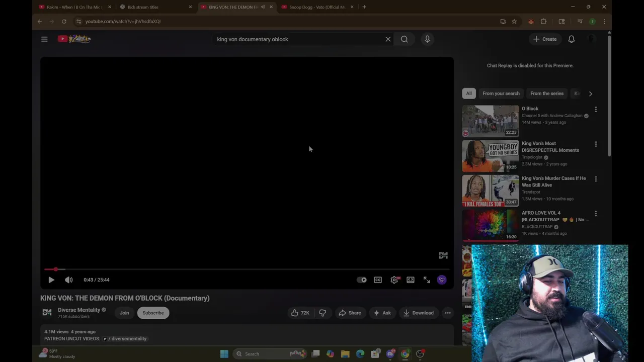Switch to theater mode

click(x=411, y=280)
